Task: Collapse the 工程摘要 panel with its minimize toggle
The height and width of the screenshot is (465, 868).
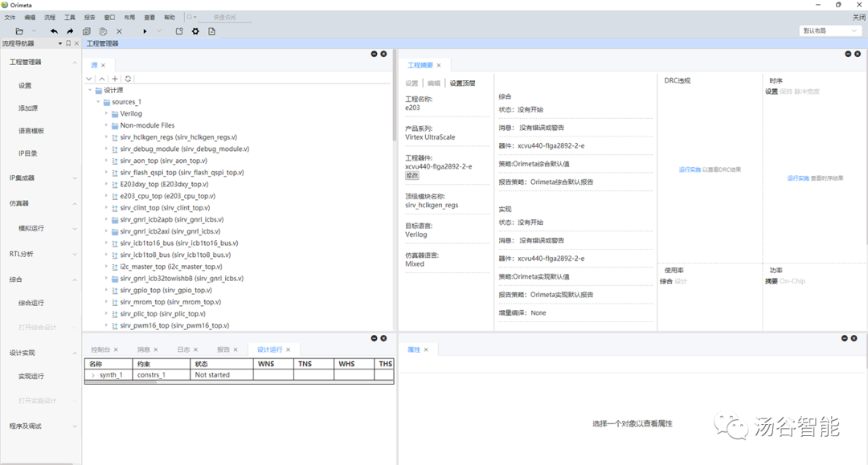Action: pos(847,54)
